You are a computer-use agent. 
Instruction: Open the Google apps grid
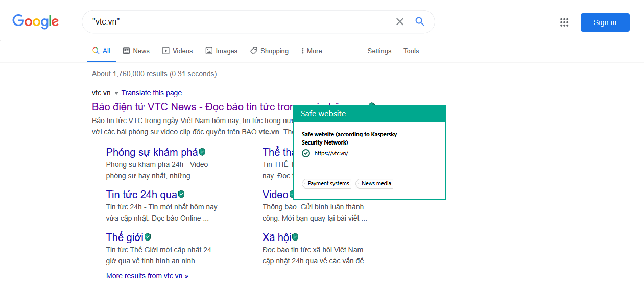[564, 22]
